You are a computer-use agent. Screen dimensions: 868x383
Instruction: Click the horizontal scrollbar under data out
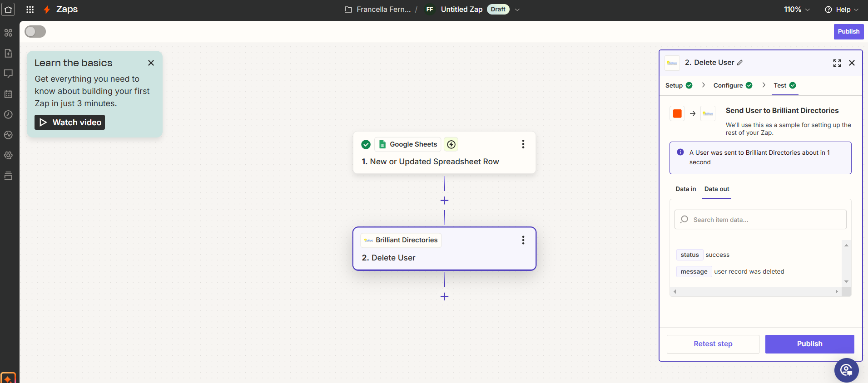[x=756, y=292]
